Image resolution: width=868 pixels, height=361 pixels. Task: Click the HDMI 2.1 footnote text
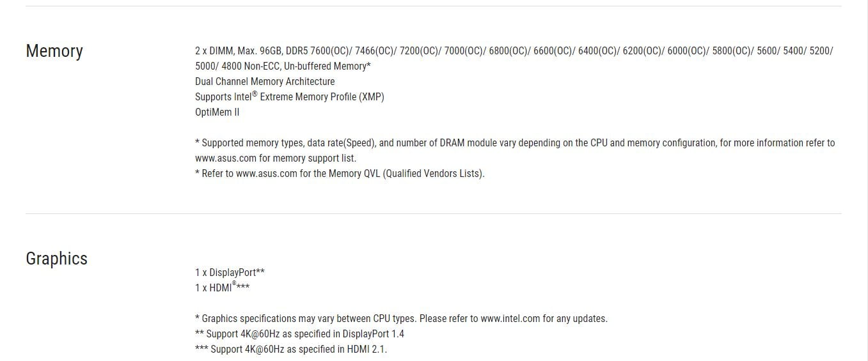pos(291,349)
